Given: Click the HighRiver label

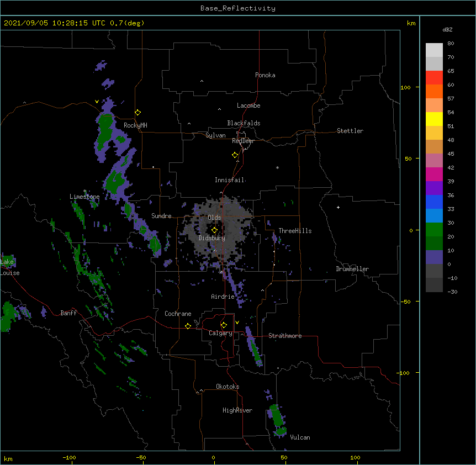Looking at the screenshot, I should point(237,410).
